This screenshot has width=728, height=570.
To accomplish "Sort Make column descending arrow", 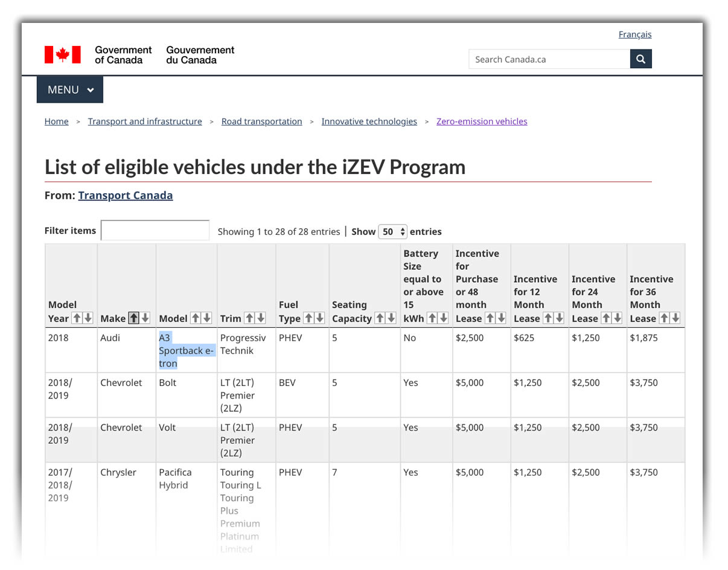I will click(145, 318).
